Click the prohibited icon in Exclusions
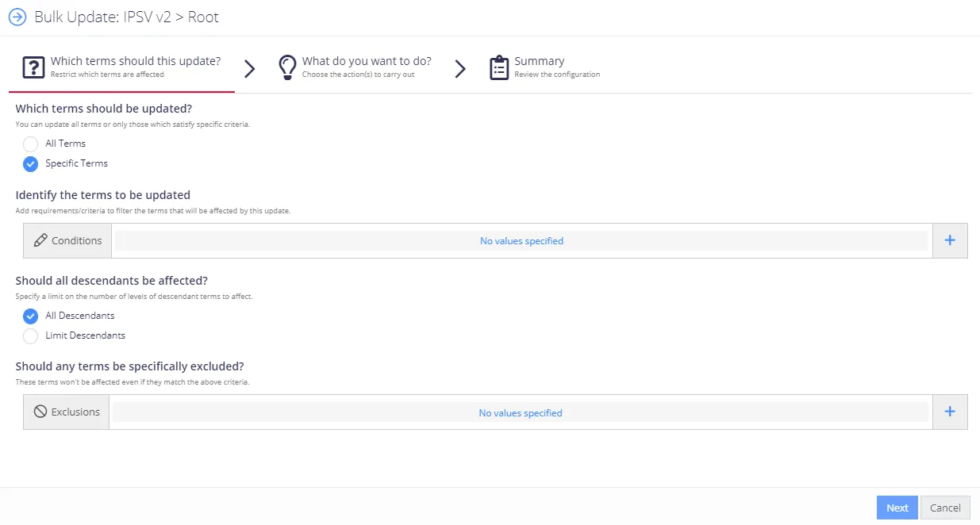980x525 pixels. click(x=40, y=412)
